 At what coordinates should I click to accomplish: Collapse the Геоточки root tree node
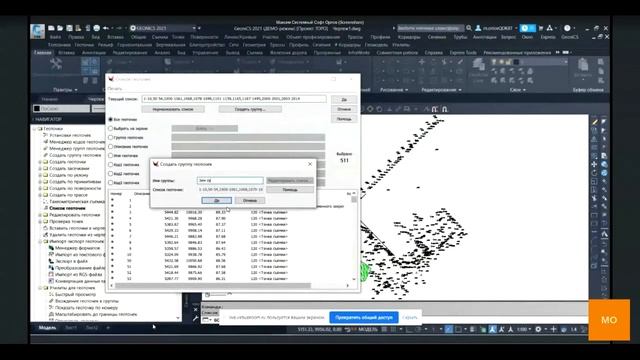[x=35, y=129]
